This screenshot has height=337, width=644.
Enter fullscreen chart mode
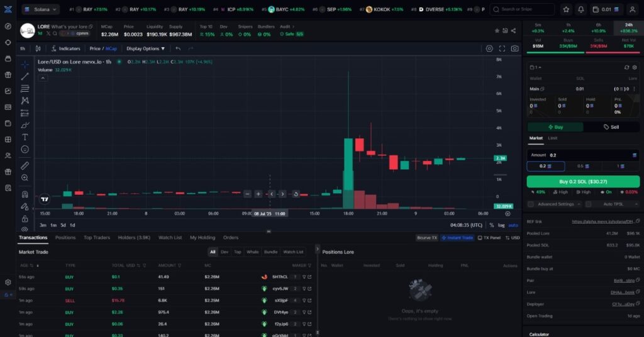(x=502, y=48)
